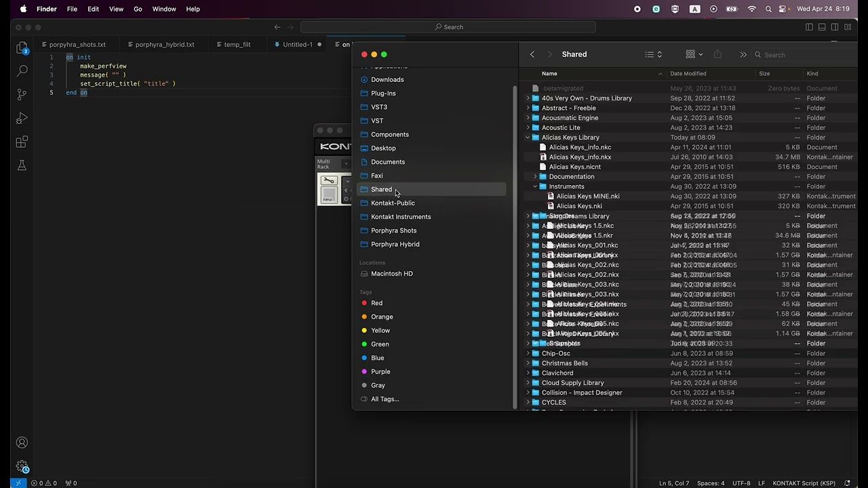Viewport: 868px width, 488px height.
Task: Open the Go menu
Action: pyautogui.click(x=138, y=9)
